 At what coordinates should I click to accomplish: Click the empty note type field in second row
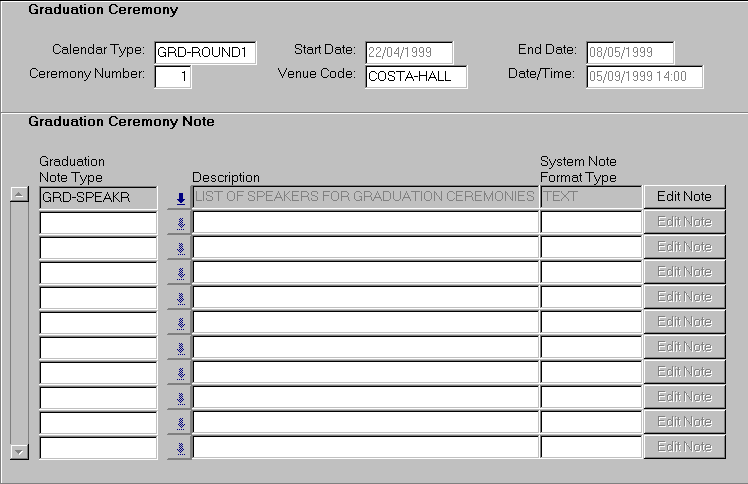98,222
